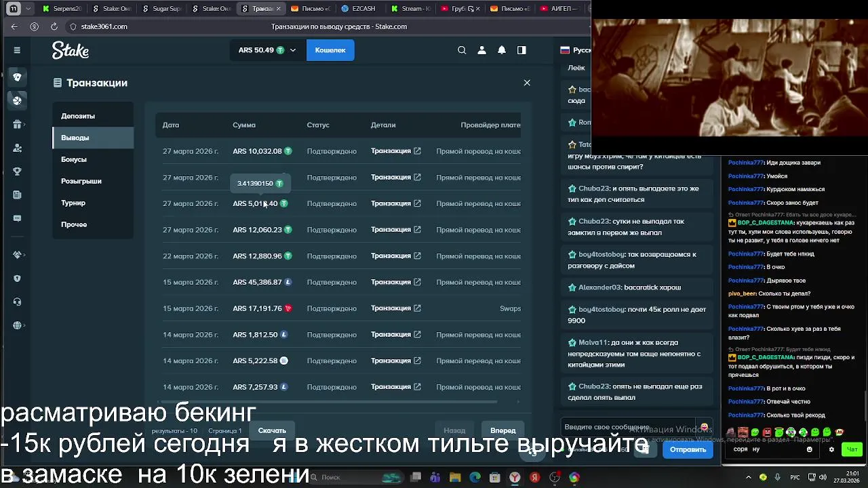Click the Отправить chat button
868x488 pixels.
coord(688,449)
